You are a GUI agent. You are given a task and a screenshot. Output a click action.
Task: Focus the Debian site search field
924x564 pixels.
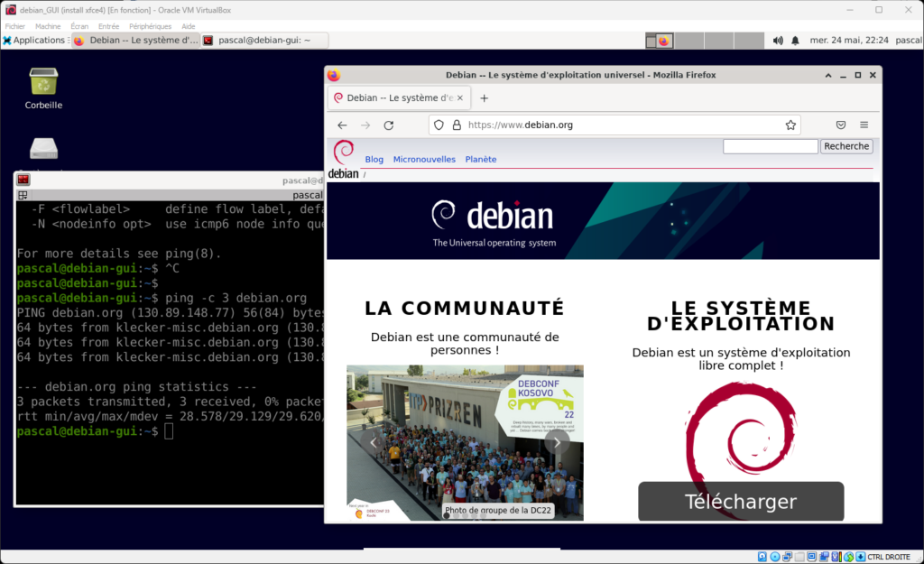(771, 146)
